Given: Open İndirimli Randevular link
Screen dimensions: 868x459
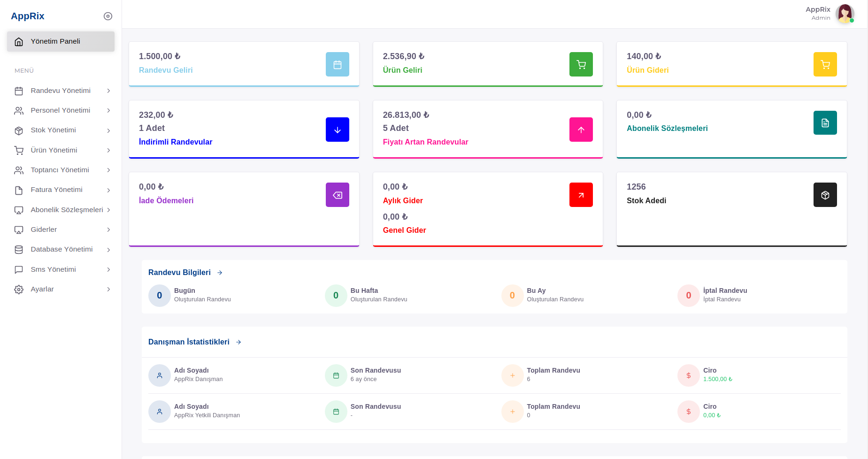Looking at the screenshot, I should 176,142.
